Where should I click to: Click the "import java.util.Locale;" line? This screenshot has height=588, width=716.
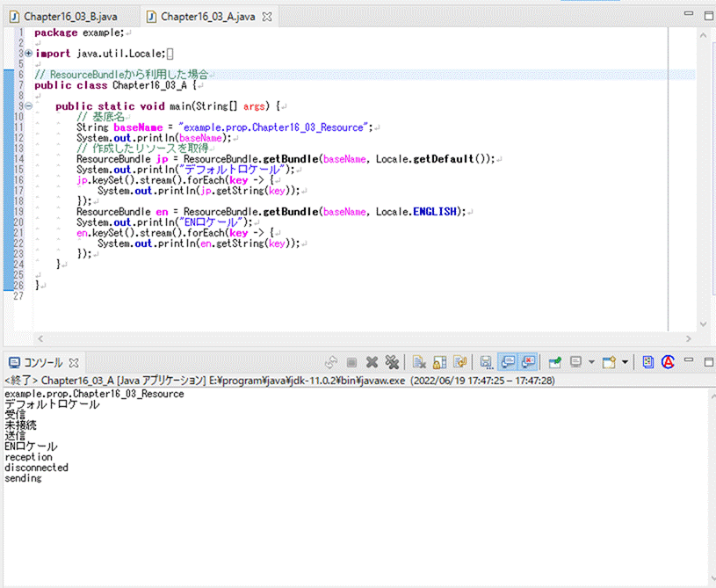100,54
